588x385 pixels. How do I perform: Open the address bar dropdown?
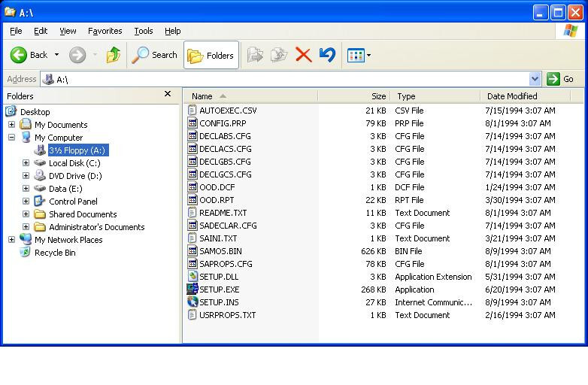tap(535, 79)
